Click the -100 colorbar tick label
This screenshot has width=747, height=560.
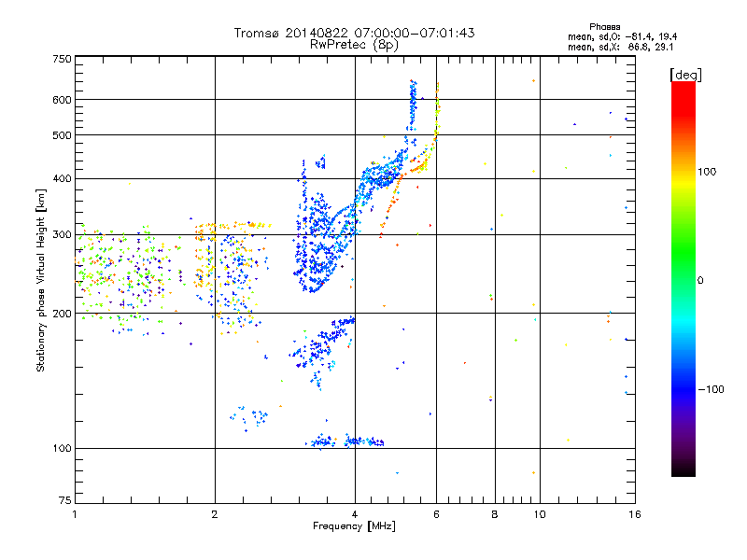[x=712, y=388]
